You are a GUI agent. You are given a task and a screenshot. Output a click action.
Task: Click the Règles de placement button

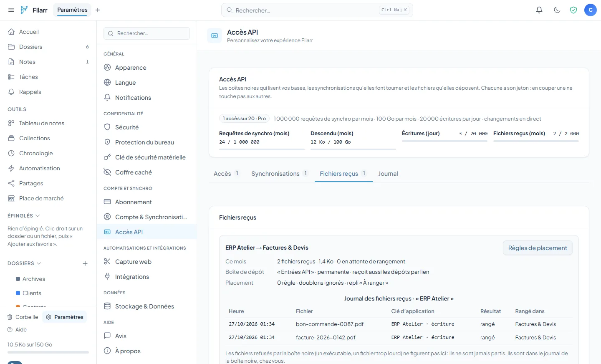tap(538, 248)
